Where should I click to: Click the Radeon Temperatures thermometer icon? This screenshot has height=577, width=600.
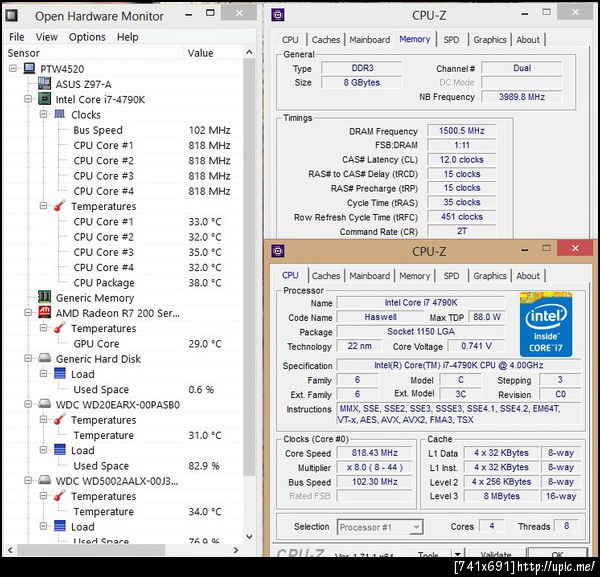[60, 328]
